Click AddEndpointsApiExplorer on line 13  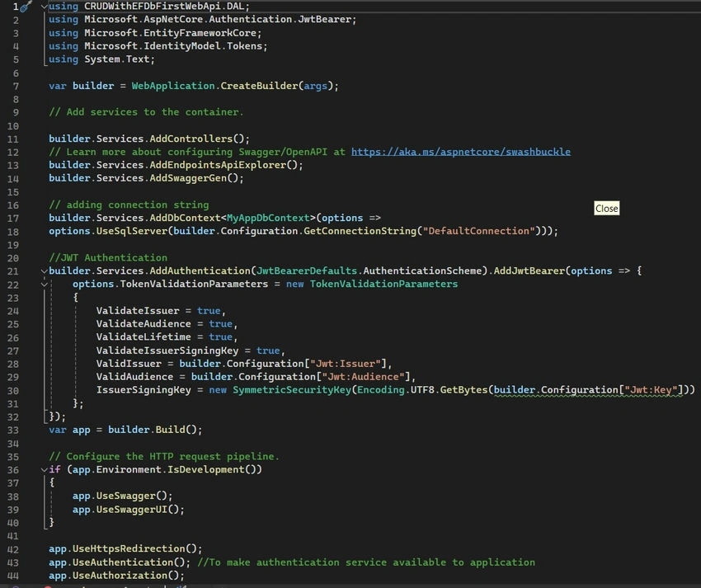[218, 165]
